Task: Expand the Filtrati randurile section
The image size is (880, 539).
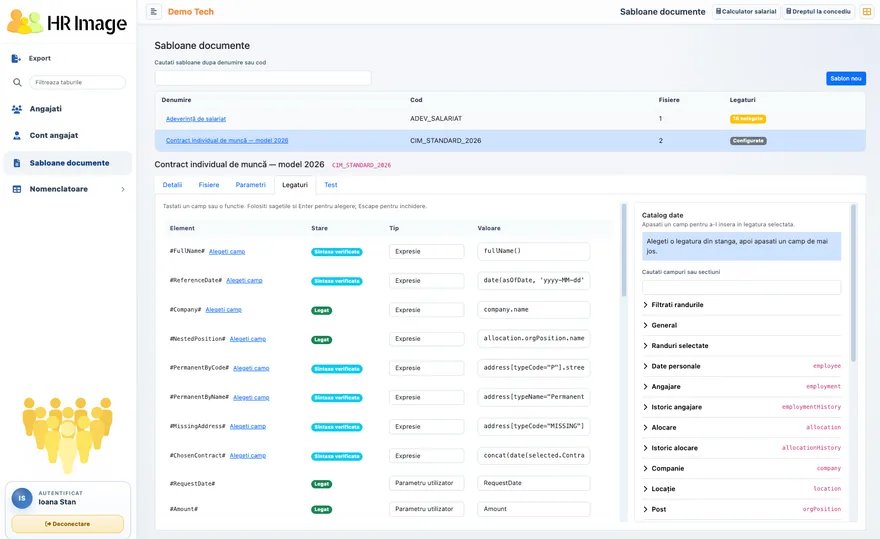Action: coord(741,305)
